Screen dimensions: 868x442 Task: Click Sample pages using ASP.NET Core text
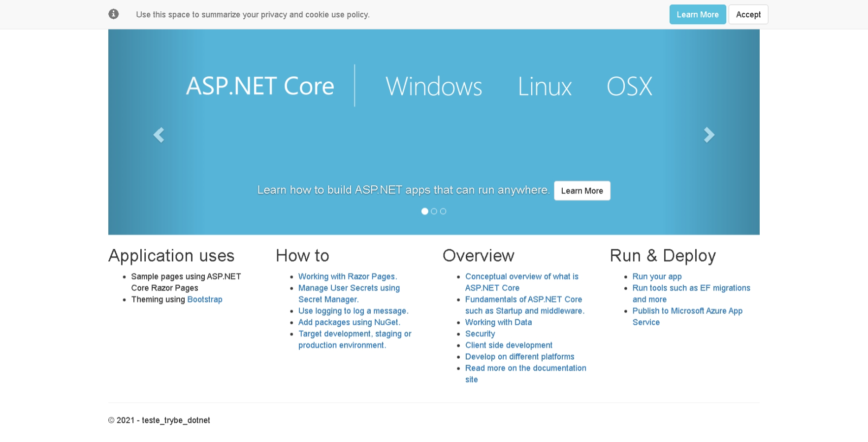coord(186,282)
